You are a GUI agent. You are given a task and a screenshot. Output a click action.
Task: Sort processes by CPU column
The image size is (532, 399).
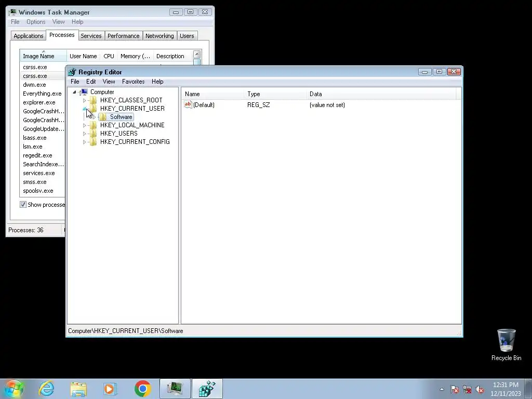(109, 56)
